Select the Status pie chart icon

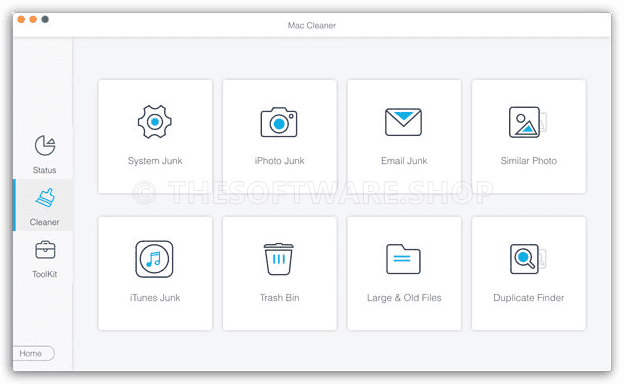[45, 145]
